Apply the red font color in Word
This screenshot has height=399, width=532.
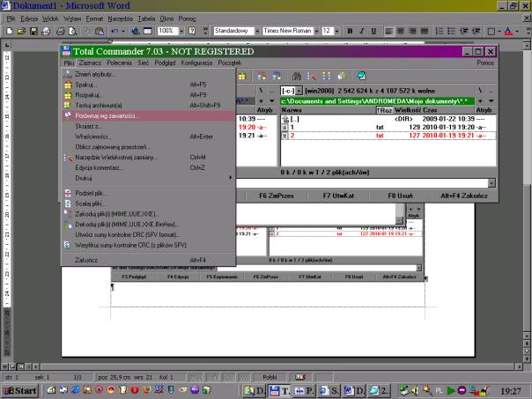(508, 31)
